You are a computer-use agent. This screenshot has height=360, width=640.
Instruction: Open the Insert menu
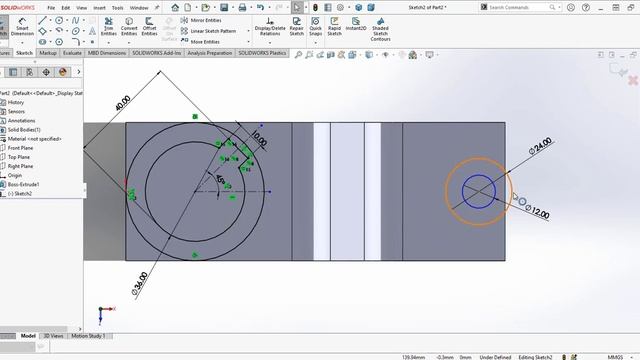tap(100, 8)
